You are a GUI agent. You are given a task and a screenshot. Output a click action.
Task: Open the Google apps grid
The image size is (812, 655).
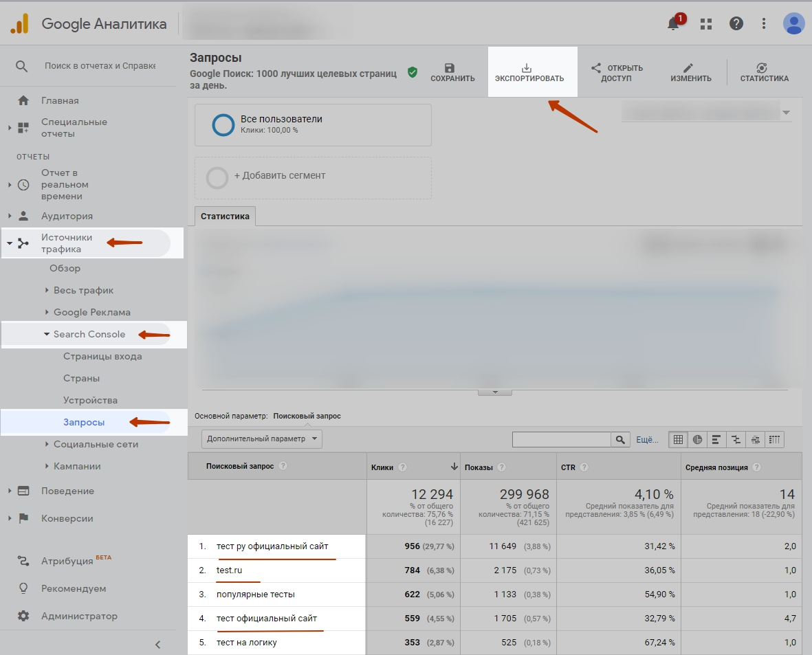tap(706, 24)
